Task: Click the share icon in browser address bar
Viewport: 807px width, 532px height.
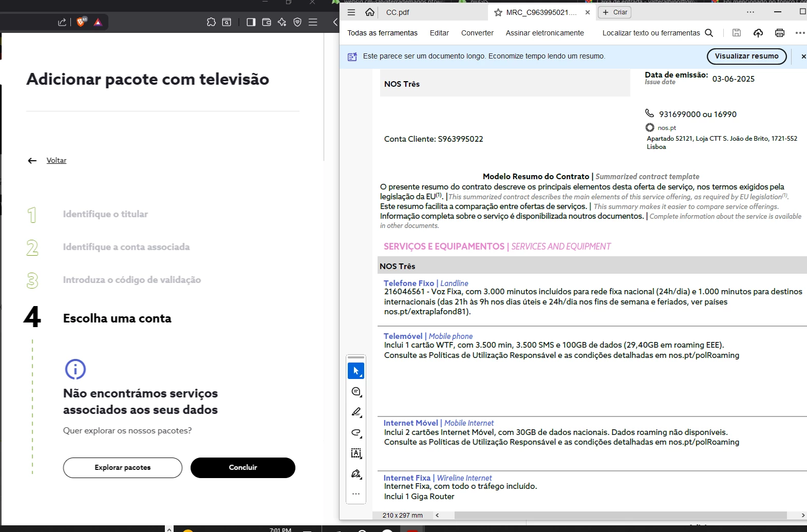Action: pos(62,22)
